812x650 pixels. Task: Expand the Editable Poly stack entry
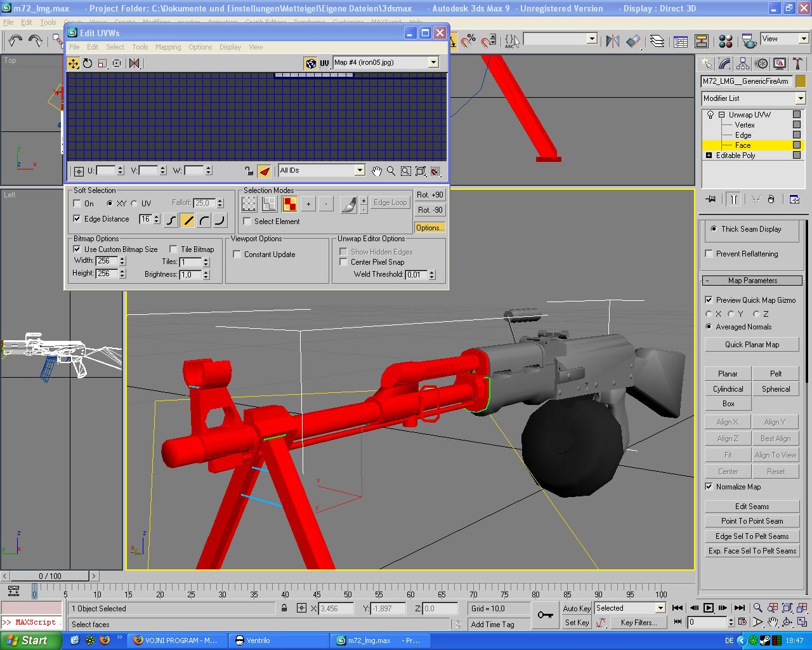(x=709, y=156)
